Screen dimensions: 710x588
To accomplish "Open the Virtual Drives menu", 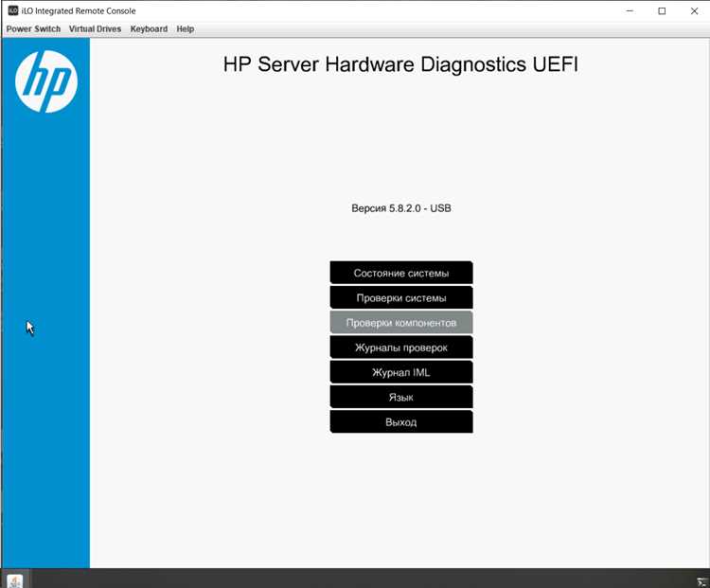I will coord(95,29).
